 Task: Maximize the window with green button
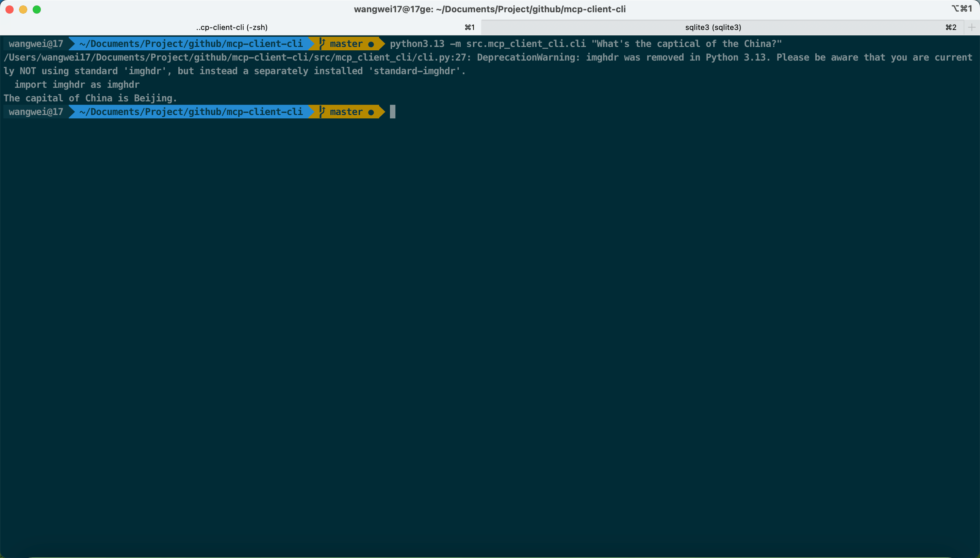coord(37,9)
